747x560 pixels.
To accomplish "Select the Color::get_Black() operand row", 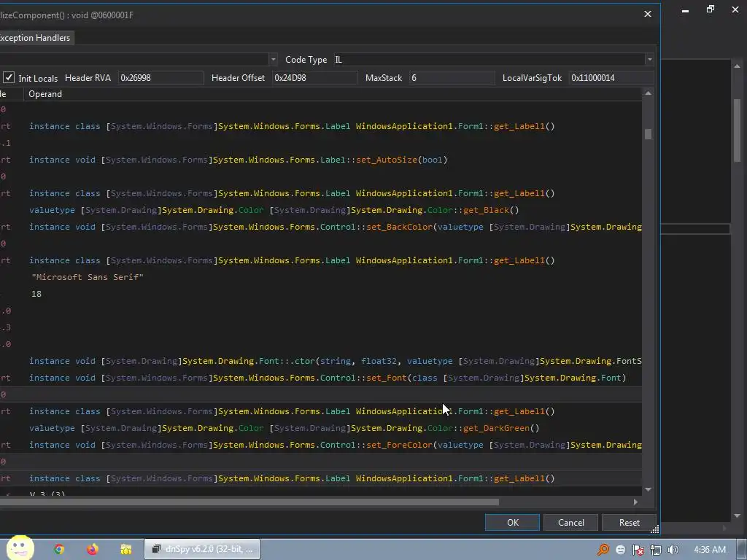I will pos(274,210).
